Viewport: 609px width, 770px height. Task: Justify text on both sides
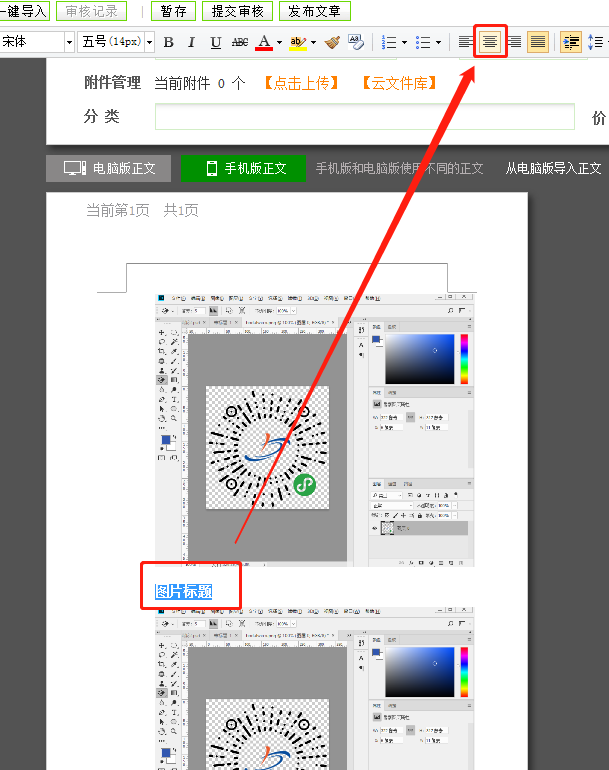[x=538, y=42]
